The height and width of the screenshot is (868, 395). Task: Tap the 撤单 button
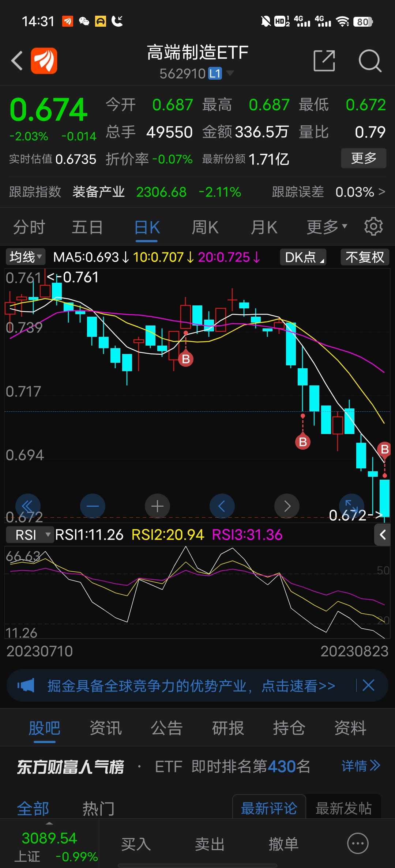(283, 844)
